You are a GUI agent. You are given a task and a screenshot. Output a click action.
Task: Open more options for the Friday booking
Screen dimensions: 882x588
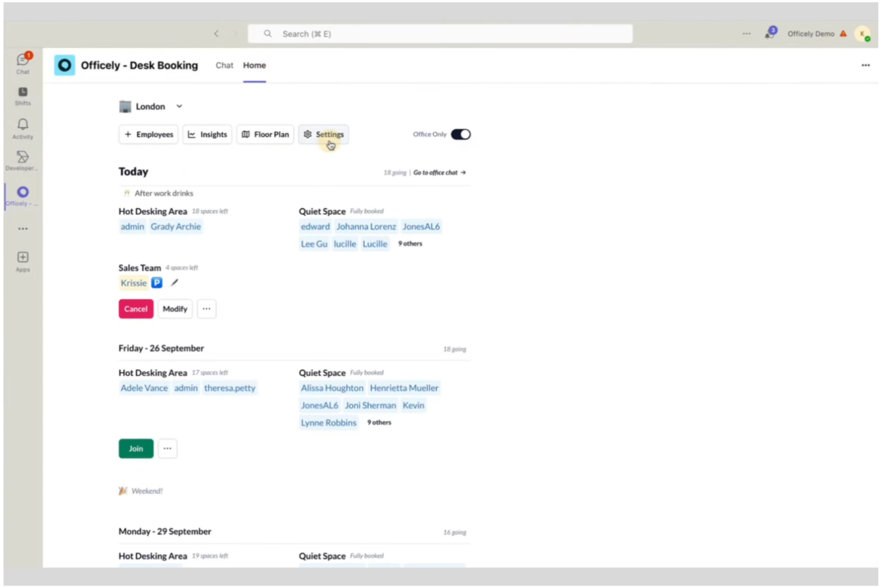tap(167, 449)
